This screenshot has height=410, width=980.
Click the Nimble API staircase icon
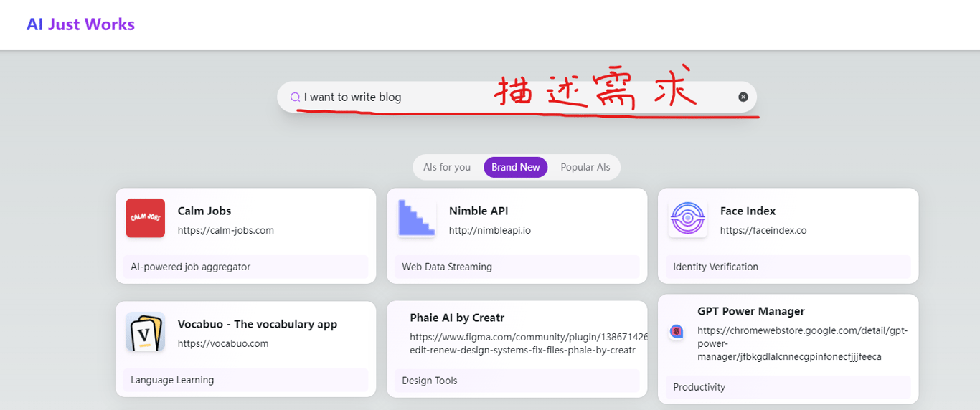click(x=417, y=218)
